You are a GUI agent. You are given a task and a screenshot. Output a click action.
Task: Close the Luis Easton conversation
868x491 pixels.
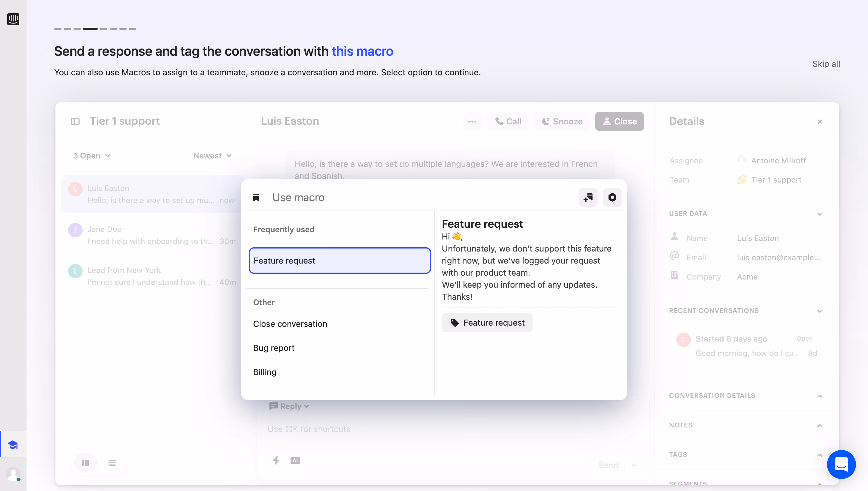[x=619, y=121]
